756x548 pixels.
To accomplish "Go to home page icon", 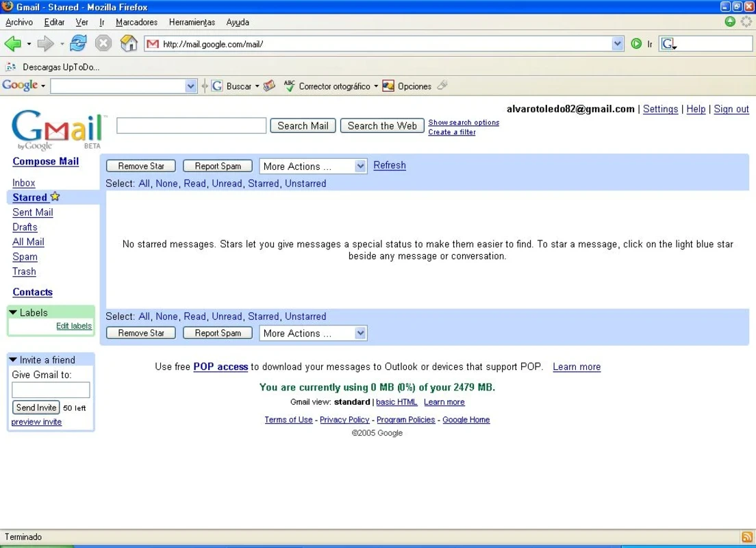I will pos(129,43).
